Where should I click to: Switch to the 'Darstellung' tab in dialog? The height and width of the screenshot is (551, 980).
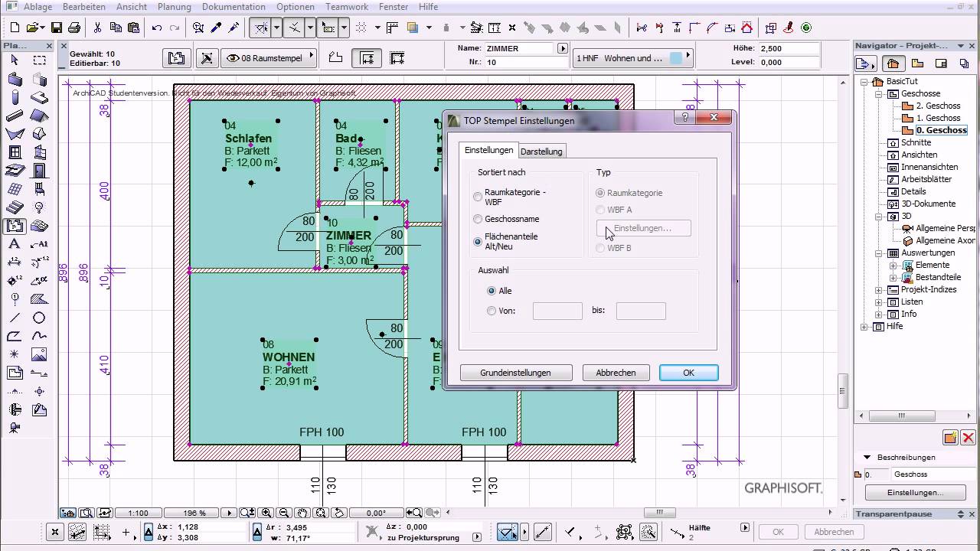(542, 152)
